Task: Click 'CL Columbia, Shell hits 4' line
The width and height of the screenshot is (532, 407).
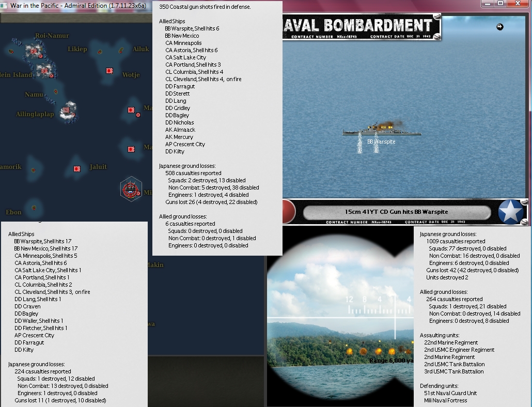Action: 194,72
